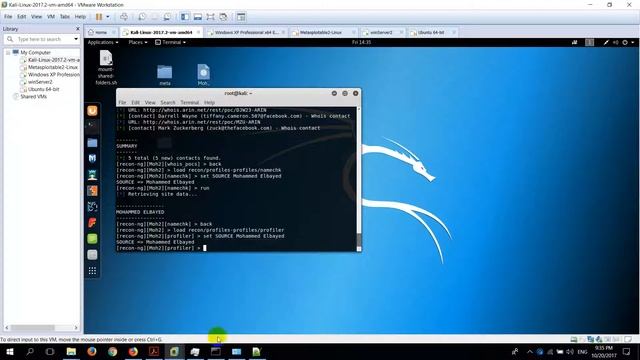Collapse the My Computer tree node

click(8, 53)
